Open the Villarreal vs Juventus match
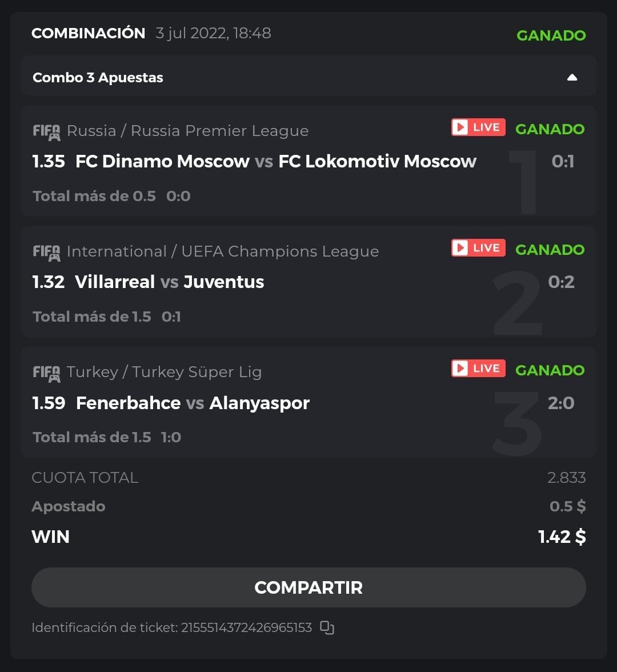This screenshot has width=617, height=672. (169, 282)
